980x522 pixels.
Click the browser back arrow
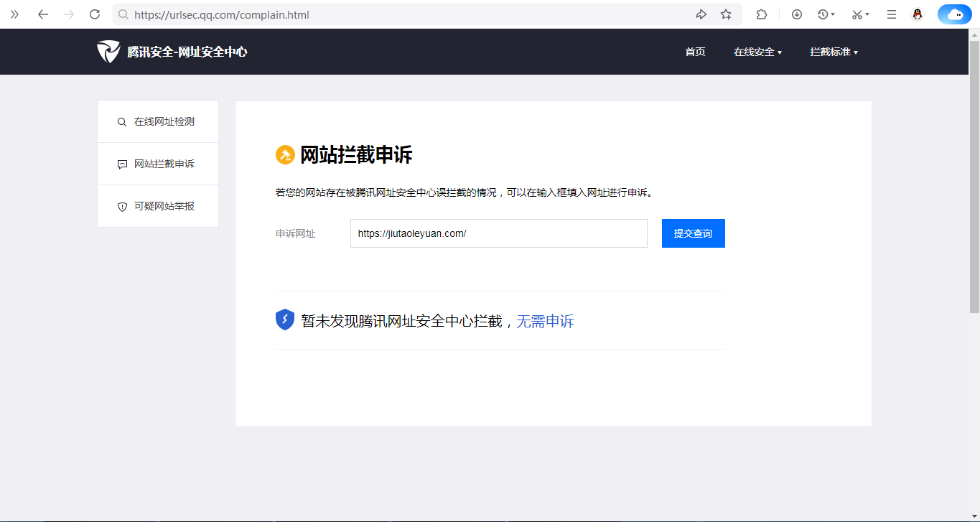(x=43, y=14)
